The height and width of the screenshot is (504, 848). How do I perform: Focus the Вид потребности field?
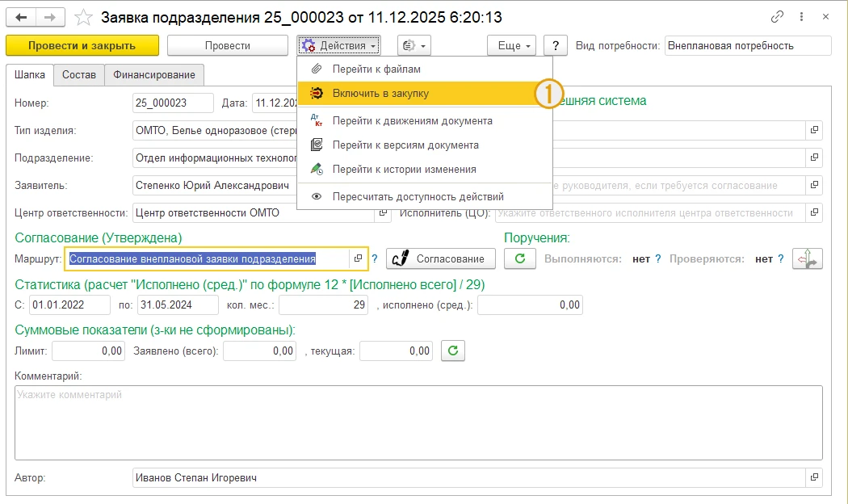point(748,46)
